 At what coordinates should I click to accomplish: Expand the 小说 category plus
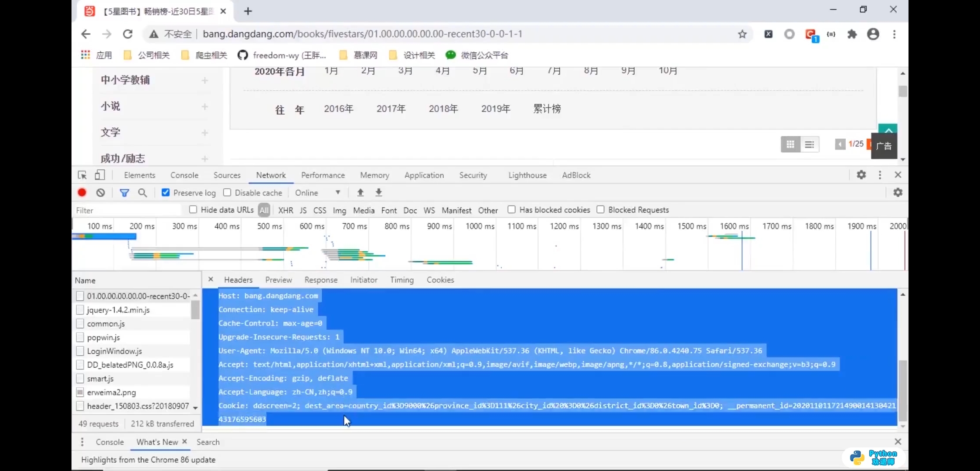pyautogui.click(x=205, y=106)
